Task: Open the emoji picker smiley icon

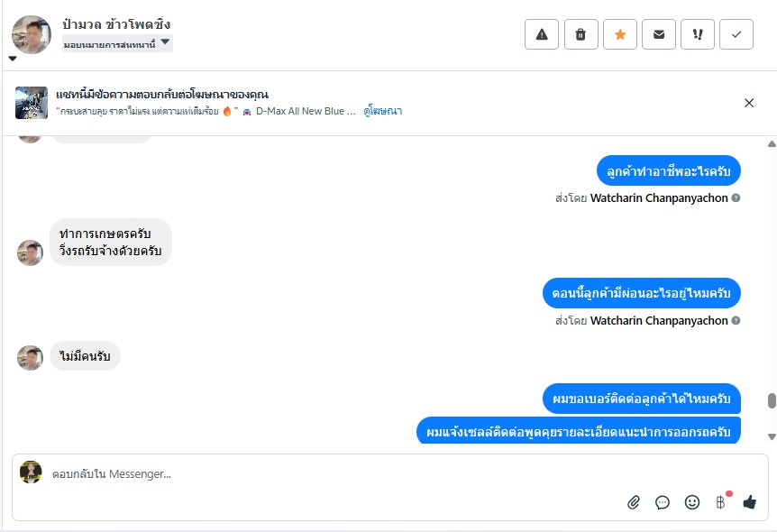Action: [692, 502]
